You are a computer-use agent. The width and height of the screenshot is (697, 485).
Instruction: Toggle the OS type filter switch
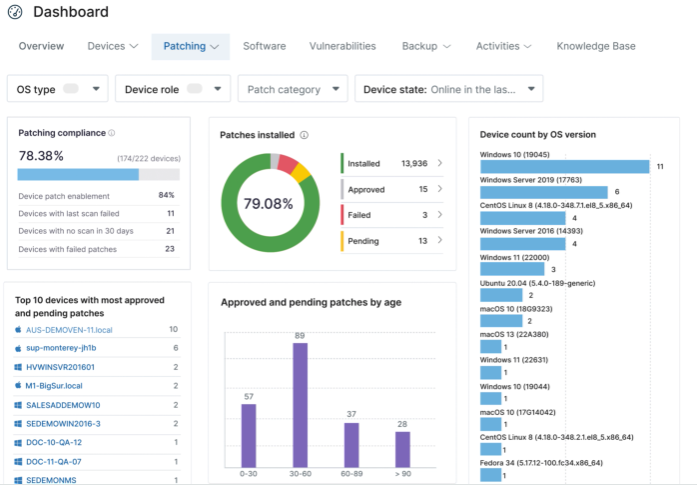coord(71,88)
